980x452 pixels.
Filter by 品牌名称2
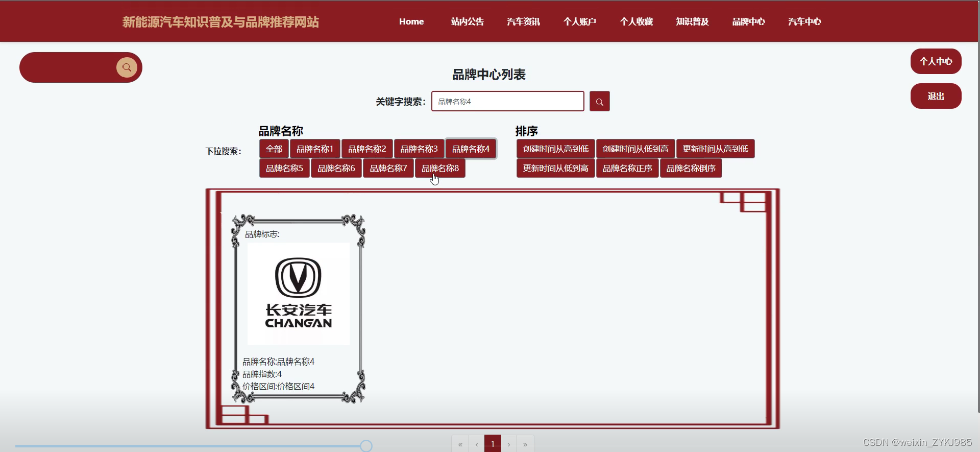click(x=367, y=149)
